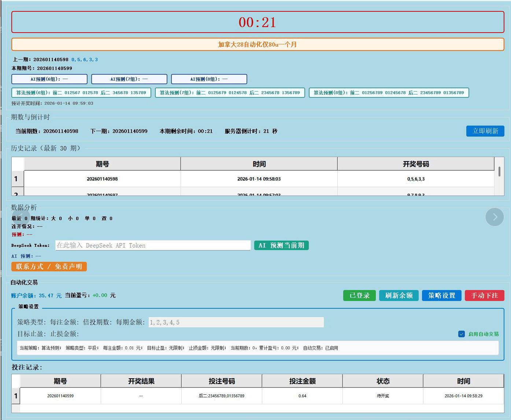
Task: Click the 每期金额 input showing 1,2,3,4,5
Action: (x=236, y=322)
